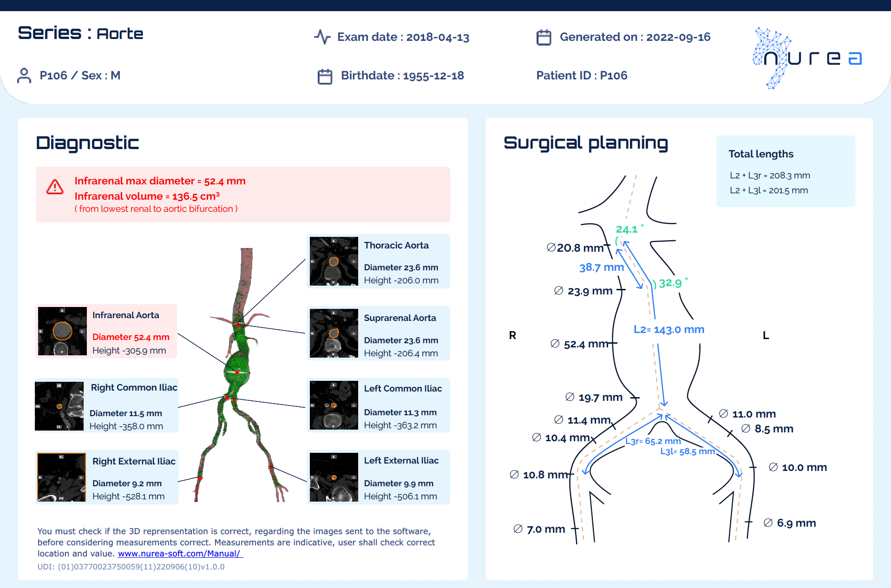The image size is (891, 588).
Task: Click the L2 + L3r = 208.3 mm value
Action: click(769, 176)
